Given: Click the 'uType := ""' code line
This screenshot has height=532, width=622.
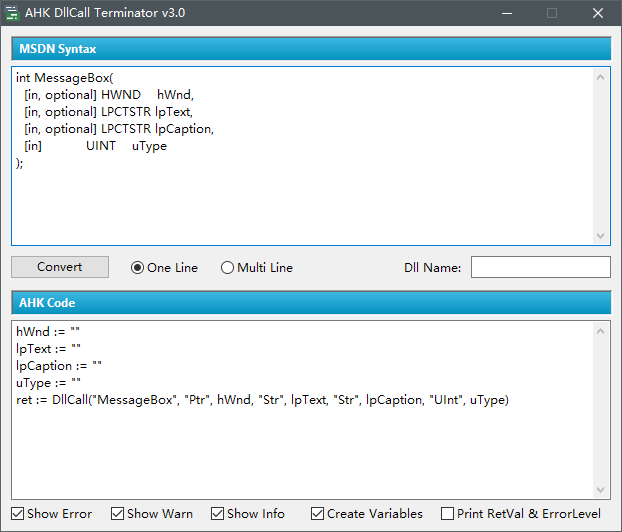Looking at the screenshot, I should pos(48,382).
